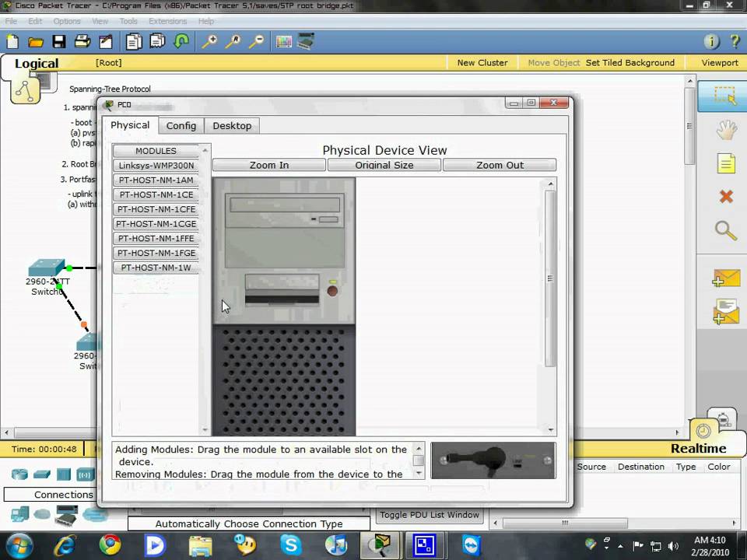The height and width of the screenshot is (560, 747).
Task: Choose the Add Complex PDU envelope tool
Action: point(726,312)
